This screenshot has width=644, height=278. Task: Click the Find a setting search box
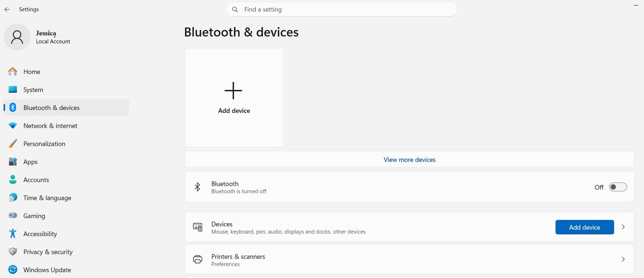tap(342, 9)
